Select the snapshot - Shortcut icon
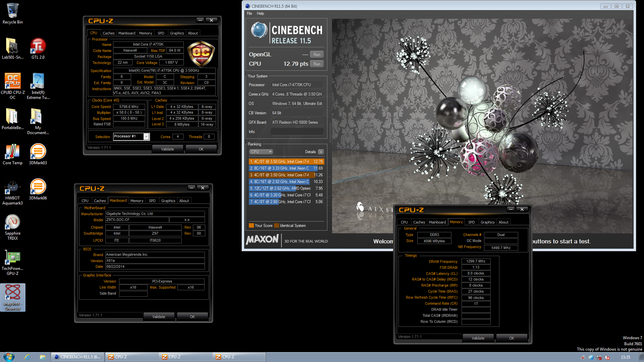 point(12,297)
